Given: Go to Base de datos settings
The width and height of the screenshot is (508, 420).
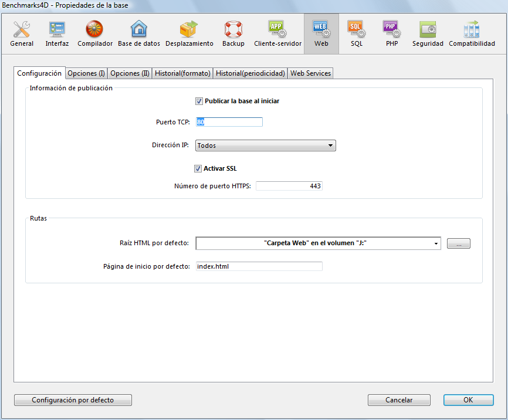Looking at the screenshot, I should [x=139, y=34].
